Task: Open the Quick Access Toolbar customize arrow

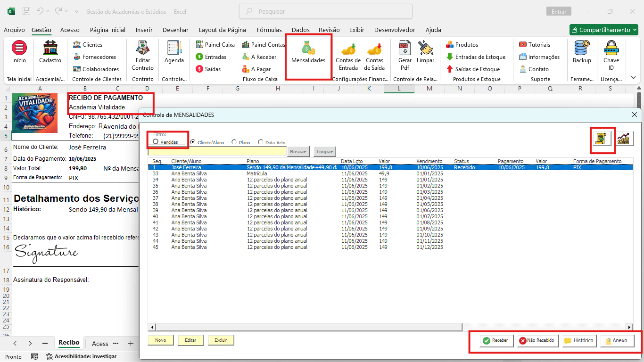Action: click(x=76, y=11)
